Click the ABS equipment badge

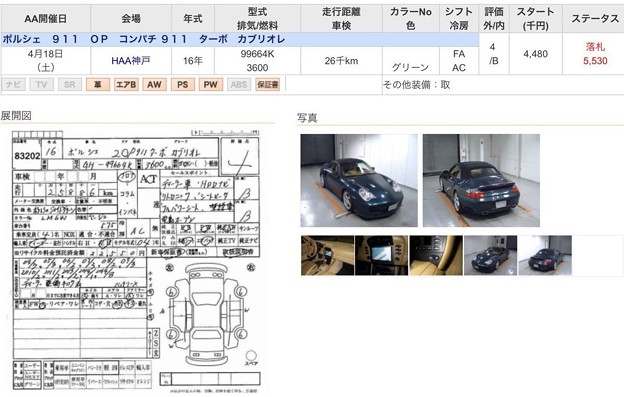click(x=239, y=84)
